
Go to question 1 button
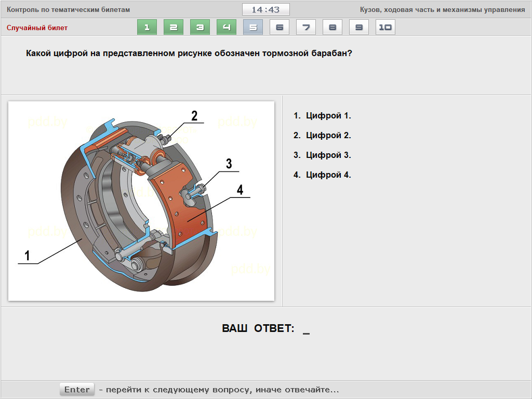(x=147, y=28)
